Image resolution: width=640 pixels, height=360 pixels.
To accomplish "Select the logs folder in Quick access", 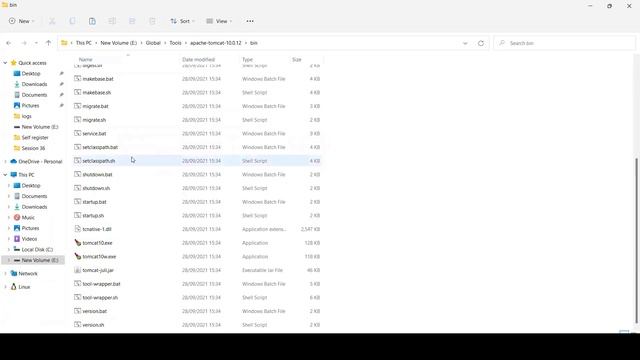I will tap(27, 116).
